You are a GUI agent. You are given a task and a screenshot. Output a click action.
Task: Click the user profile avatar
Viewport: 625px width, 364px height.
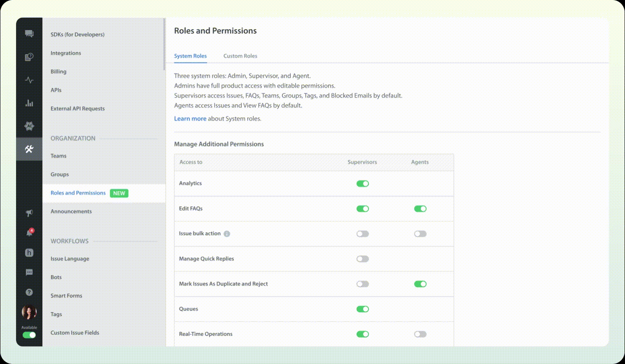29,313
